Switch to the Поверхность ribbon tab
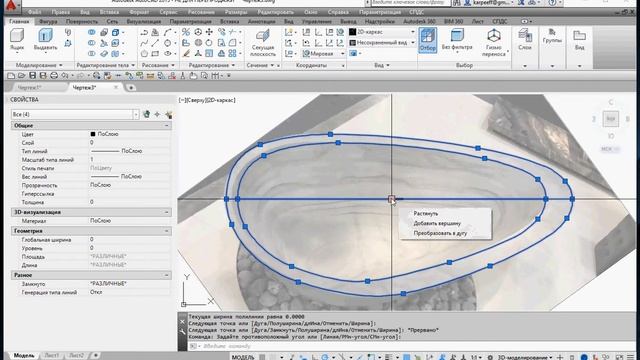The image size is (640, 360). [82, 21]
